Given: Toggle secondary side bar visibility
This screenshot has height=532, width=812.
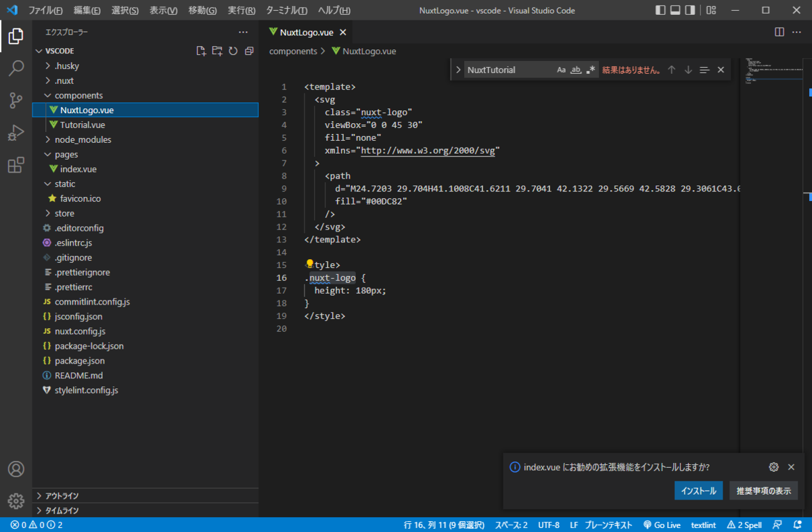Looking at the screenshot, I should point(690,10).
